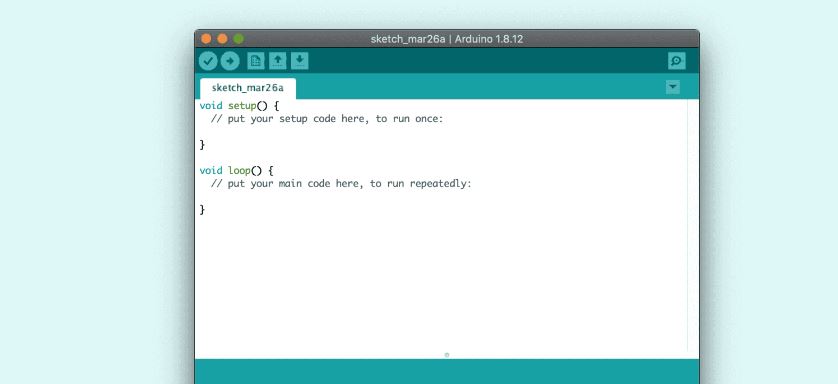Create a new sketch with New icon
Image resolution: width=838 pixels, height=384 pixels.
tap(255, 61)
